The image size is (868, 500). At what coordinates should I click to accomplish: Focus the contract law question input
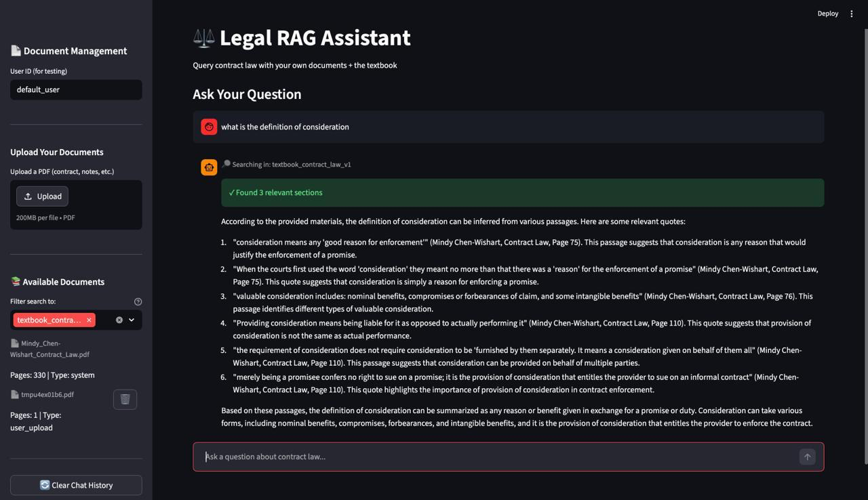click(500, 457)
